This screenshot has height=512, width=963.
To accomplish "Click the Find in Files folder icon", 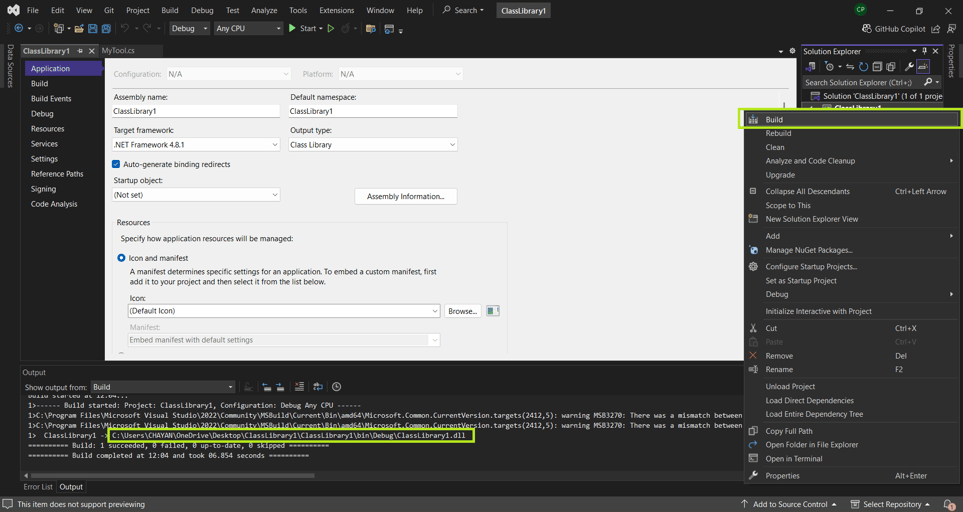I will pos(370,28).
